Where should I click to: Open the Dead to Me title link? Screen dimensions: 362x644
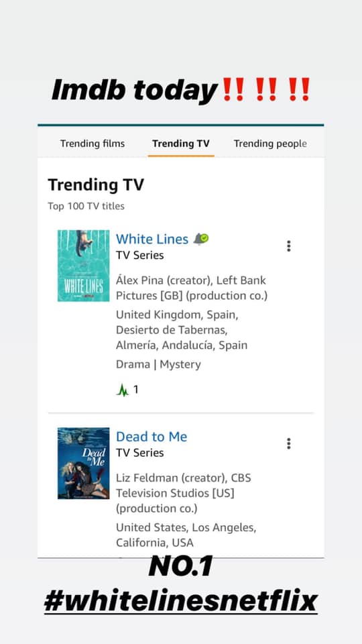point(152,437)
